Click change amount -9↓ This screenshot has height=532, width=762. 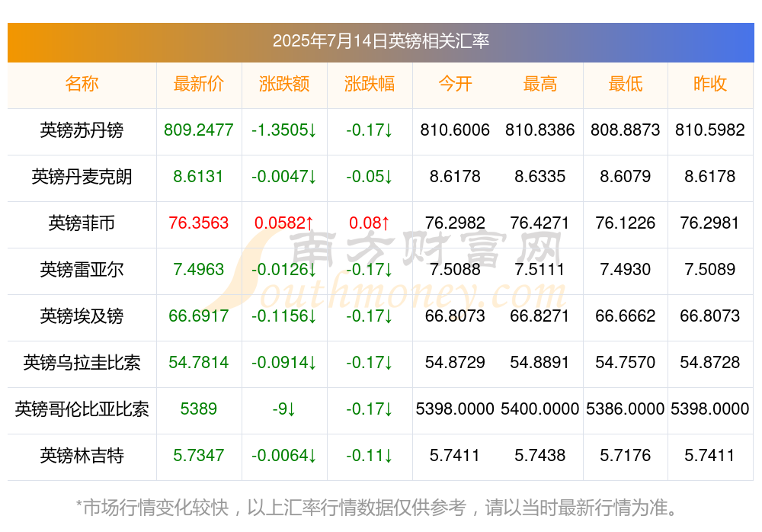(283, 409)
